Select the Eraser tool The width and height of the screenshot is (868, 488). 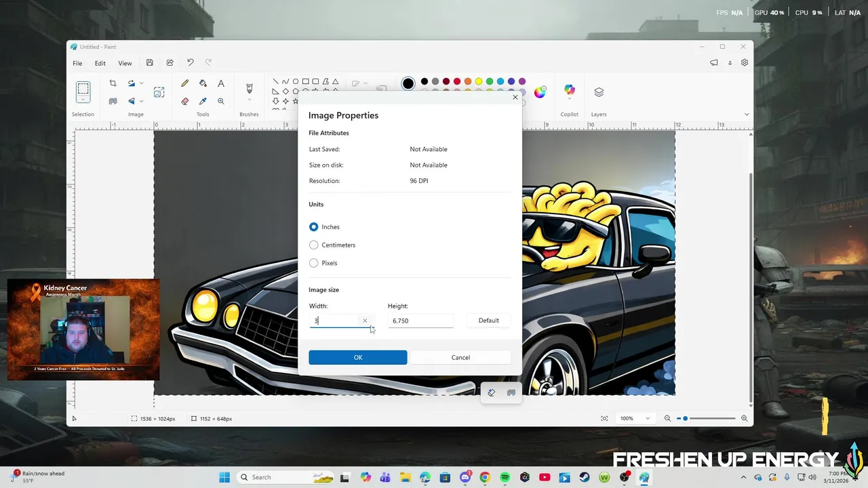(x=184, y=101)
